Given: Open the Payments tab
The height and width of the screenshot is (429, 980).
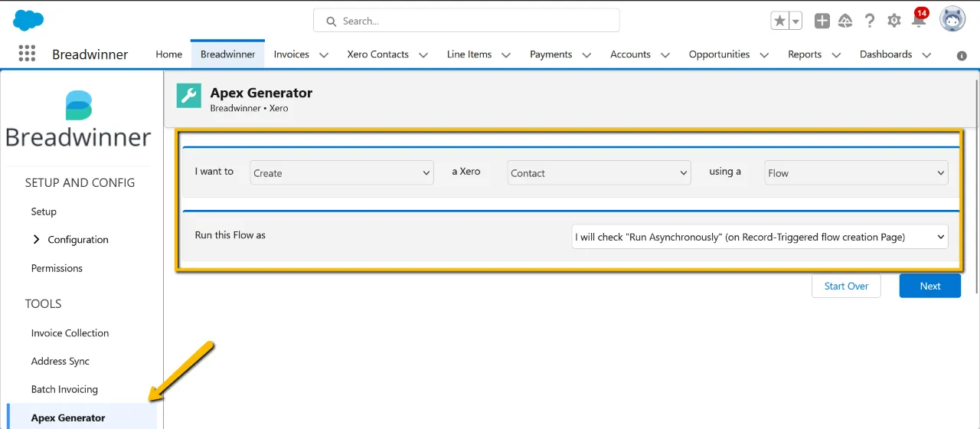Looking at the screenshot, I should [550, 54].
